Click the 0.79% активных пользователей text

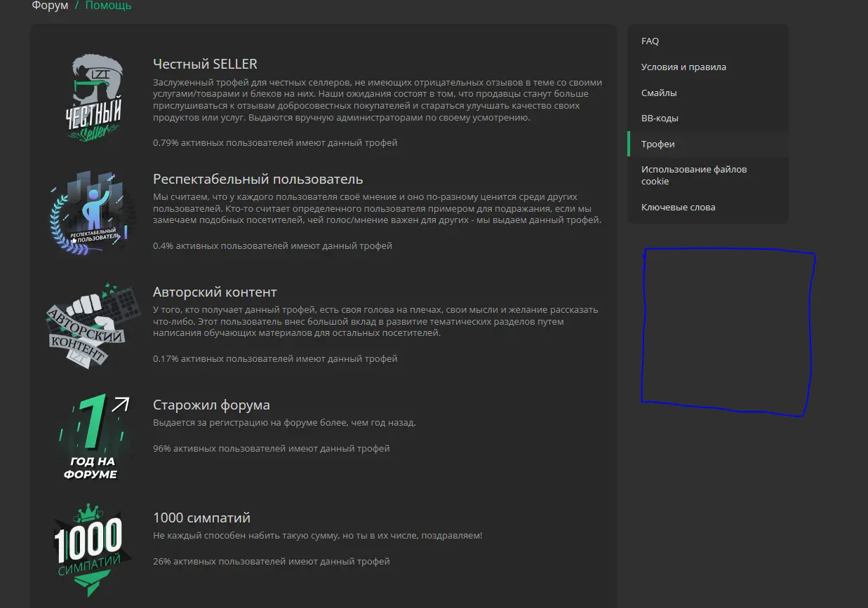coord(275,143)
